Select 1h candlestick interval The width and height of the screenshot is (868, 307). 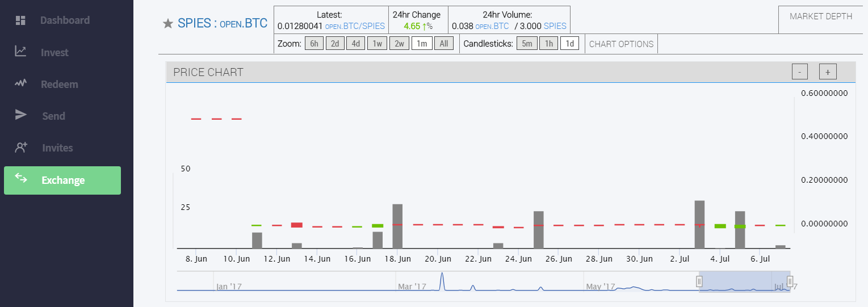pos(548,44)
